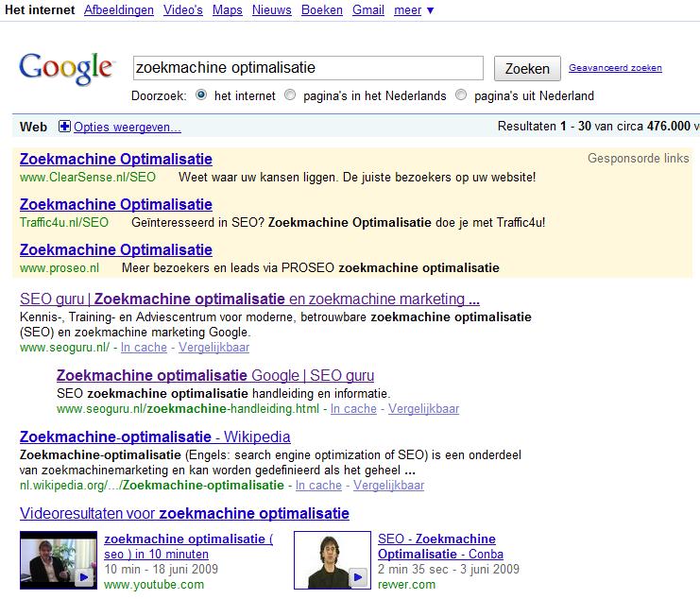Screen dimensions: 700x599
Task: Go to Afbeeldingen tab
Action: tap(119, 9)
